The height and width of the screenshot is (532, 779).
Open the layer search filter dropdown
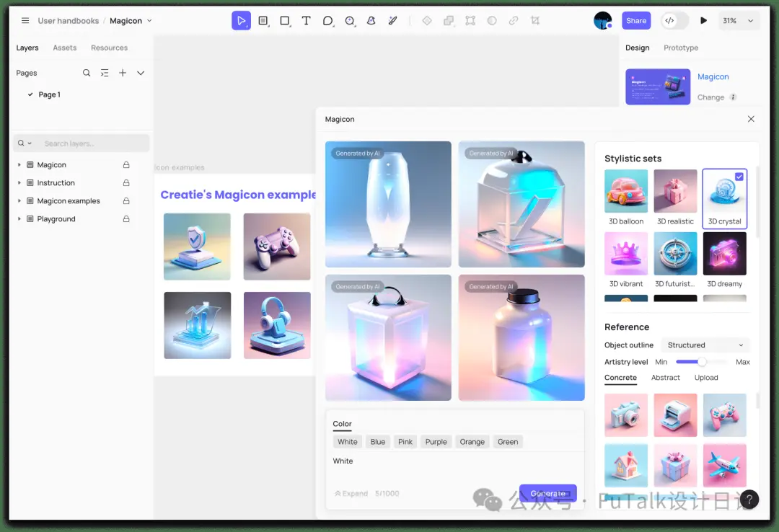point(25,143)
